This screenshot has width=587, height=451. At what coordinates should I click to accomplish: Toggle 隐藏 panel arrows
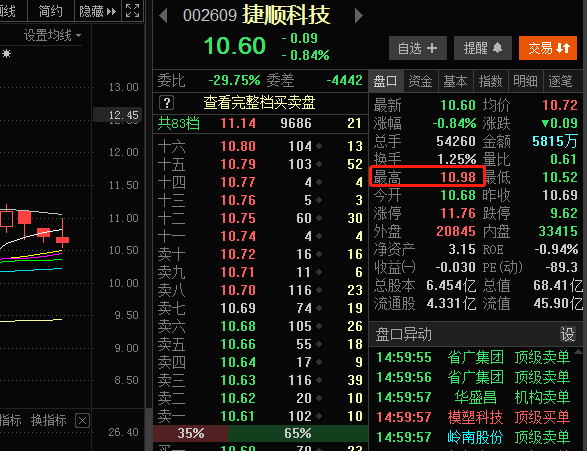point(97,11)
